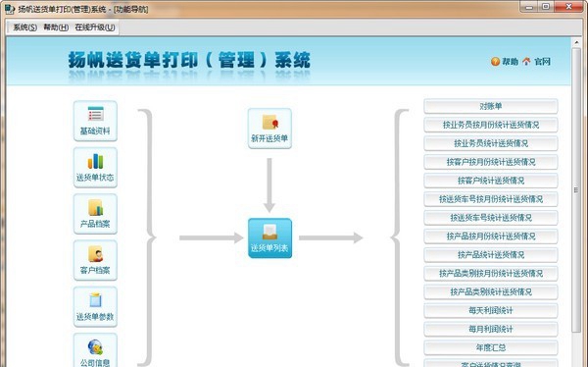Viewport: 588px width, 367px height.
Task: Click the 官网 home icon
Action: pos(526,61)
